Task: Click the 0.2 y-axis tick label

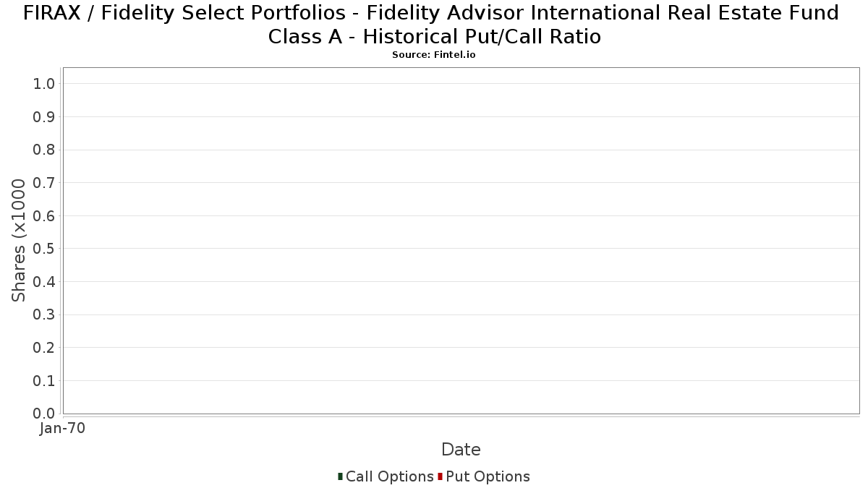Action: pos(44,348)
